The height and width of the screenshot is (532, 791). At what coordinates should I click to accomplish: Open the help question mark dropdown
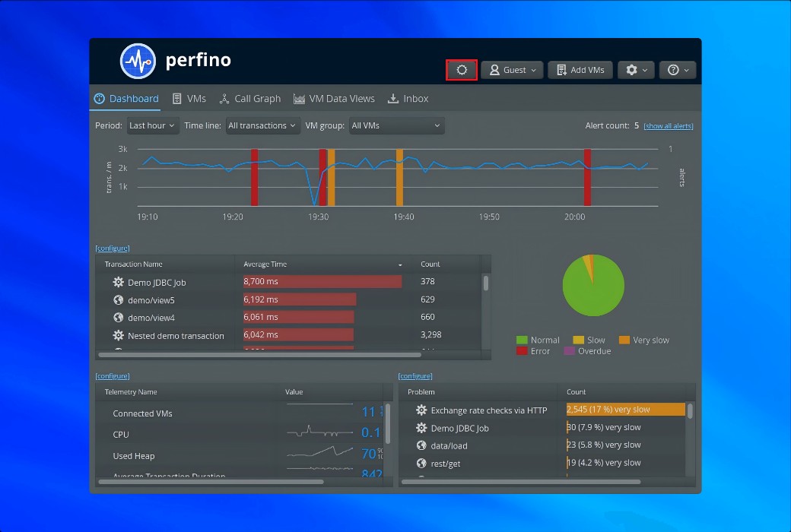coord(678,70)
